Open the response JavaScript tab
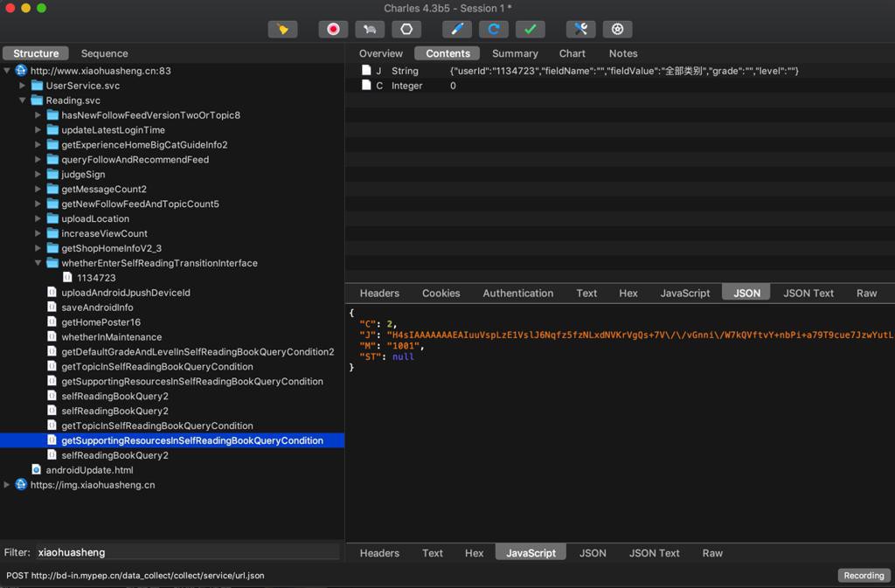The height and width of the screenshot is (588, 895). [531, 553]
